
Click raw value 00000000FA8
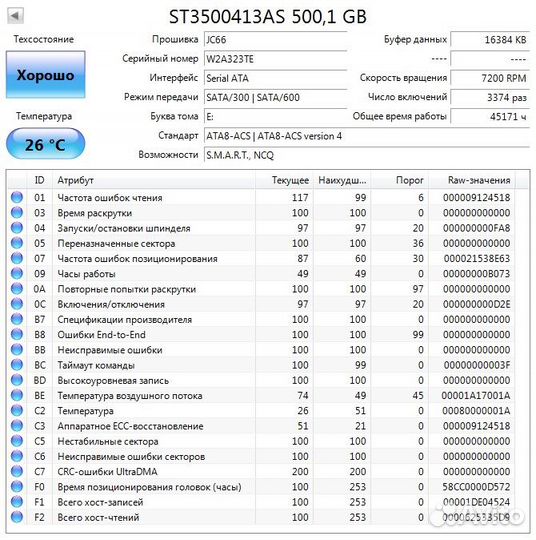click(476, 228)
